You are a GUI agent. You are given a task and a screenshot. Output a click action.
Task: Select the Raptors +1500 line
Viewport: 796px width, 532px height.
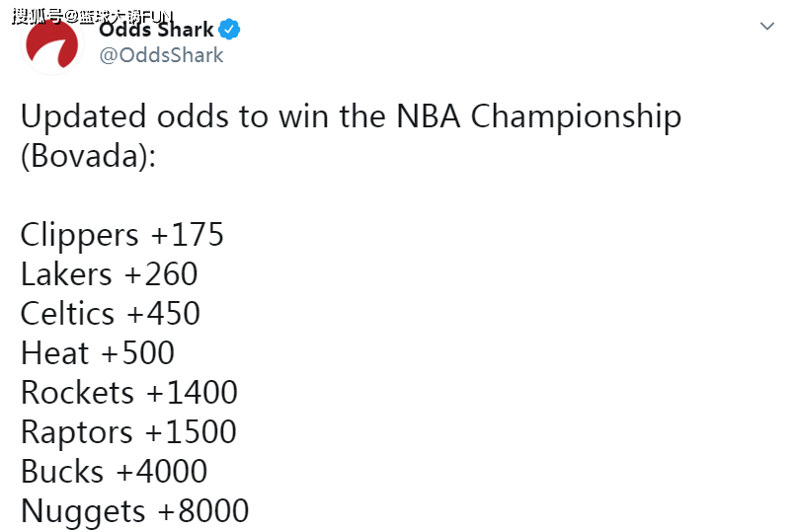pyautogui.click(x=128, y=432)
